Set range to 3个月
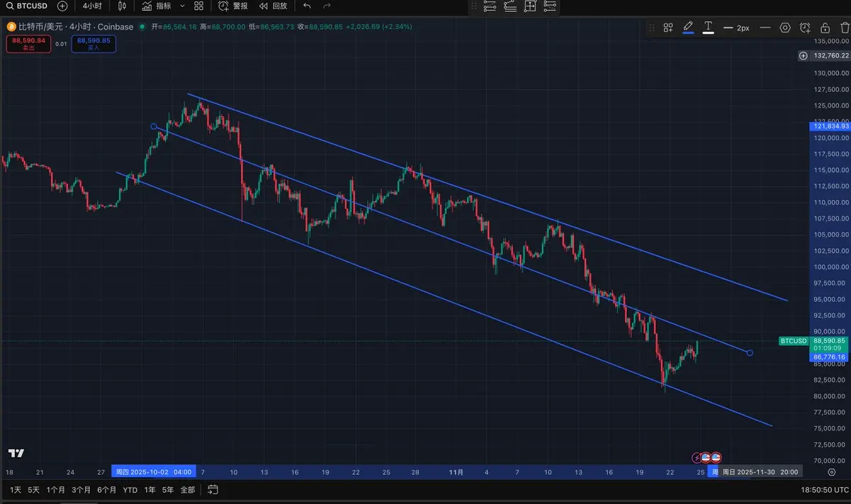This screenshot has width=851, height=504. point(82,490)
